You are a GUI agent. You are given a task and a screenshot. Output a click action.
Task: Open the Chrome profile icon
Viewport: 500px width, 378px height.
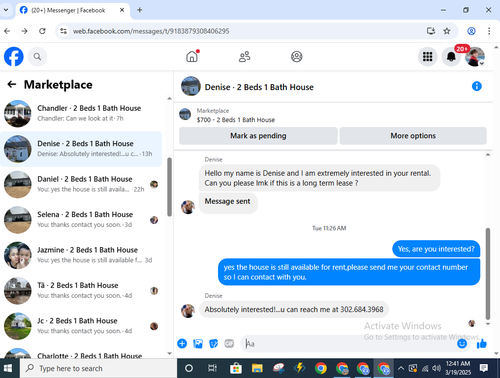471,31
